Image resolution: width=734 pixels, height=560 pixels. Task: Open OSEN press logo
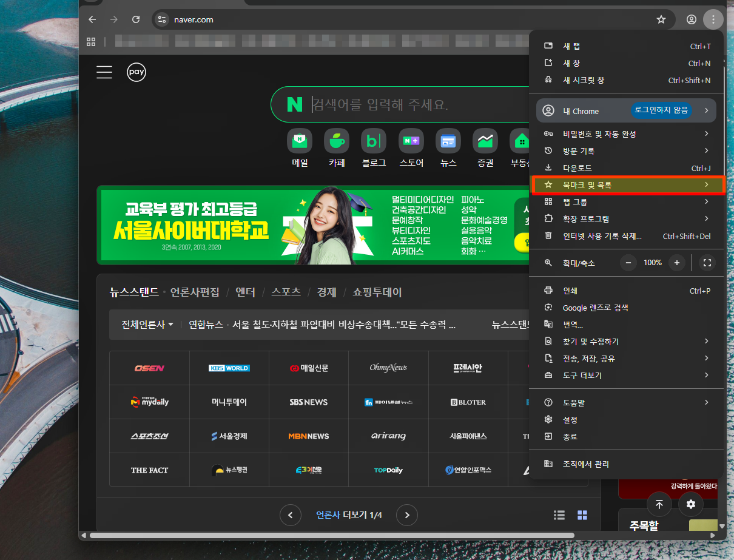tap(149, 368)
